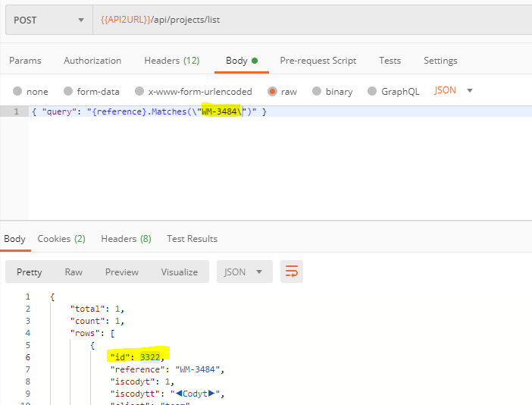The height and width of the screenshot is (405, 532).
Task: Open the response Cookies (2) tab
Action: click(61, 239)
